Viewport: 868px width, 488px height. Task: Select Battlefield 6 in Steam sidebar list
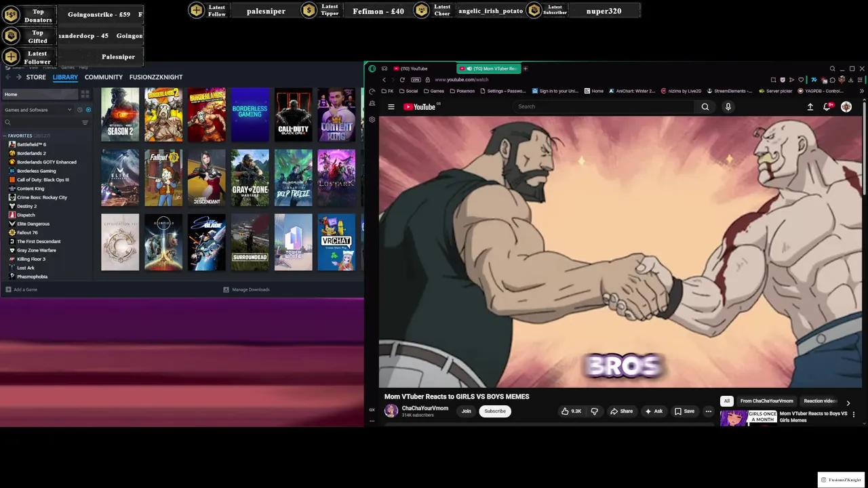(31, 144)
